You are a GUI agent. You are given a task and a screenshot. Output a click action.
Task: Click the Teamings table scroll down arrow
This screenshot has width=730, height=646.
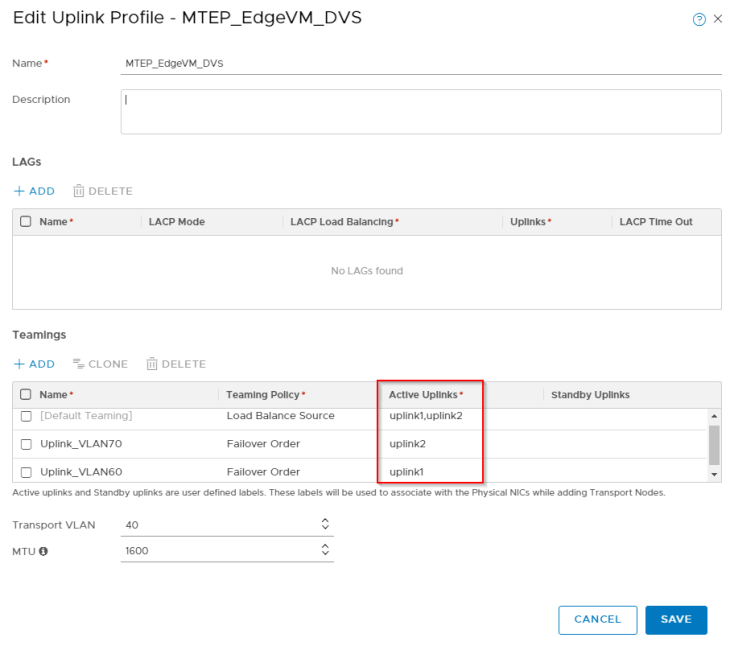point(714,473)
